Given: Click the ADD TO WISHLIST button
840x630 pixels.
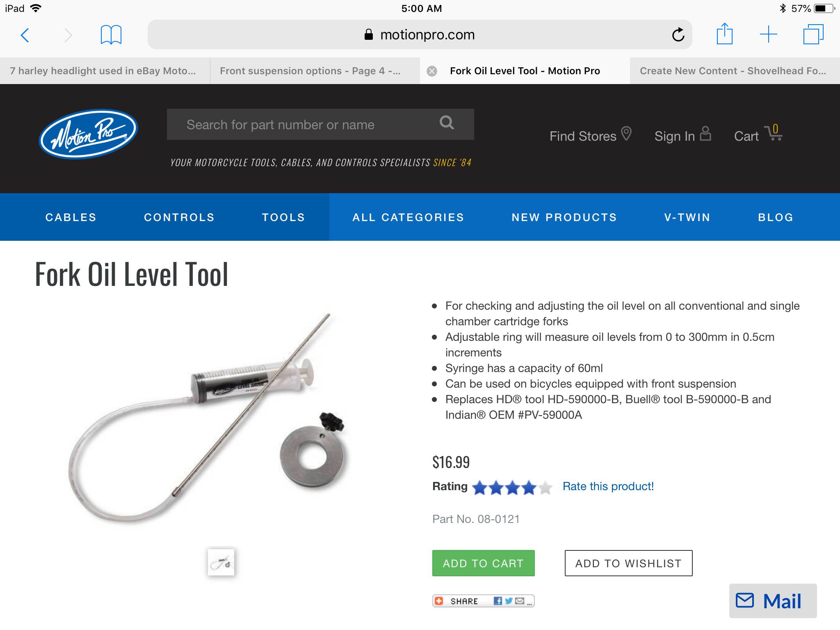Looking at the screenshot, I should (628, 563).
